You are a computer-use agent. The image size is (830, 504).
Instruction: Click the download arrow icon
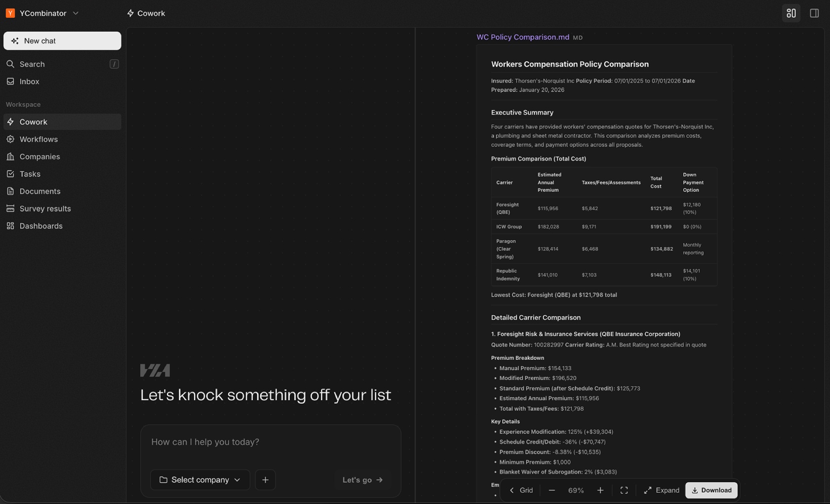[x=695, y=490]
